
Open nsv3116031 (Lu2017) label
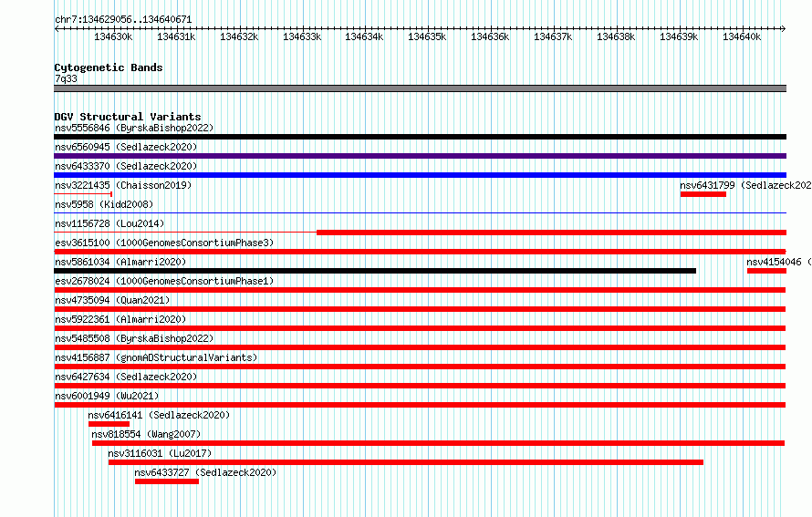[160, 453]
